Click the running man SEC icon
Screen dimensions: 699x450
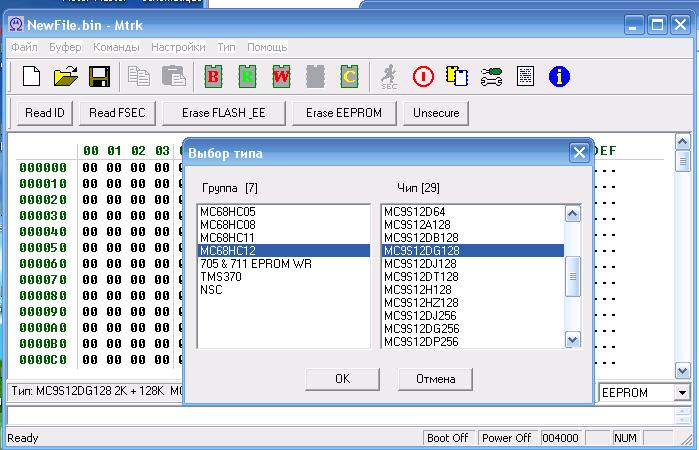click(x=389, y=77)
